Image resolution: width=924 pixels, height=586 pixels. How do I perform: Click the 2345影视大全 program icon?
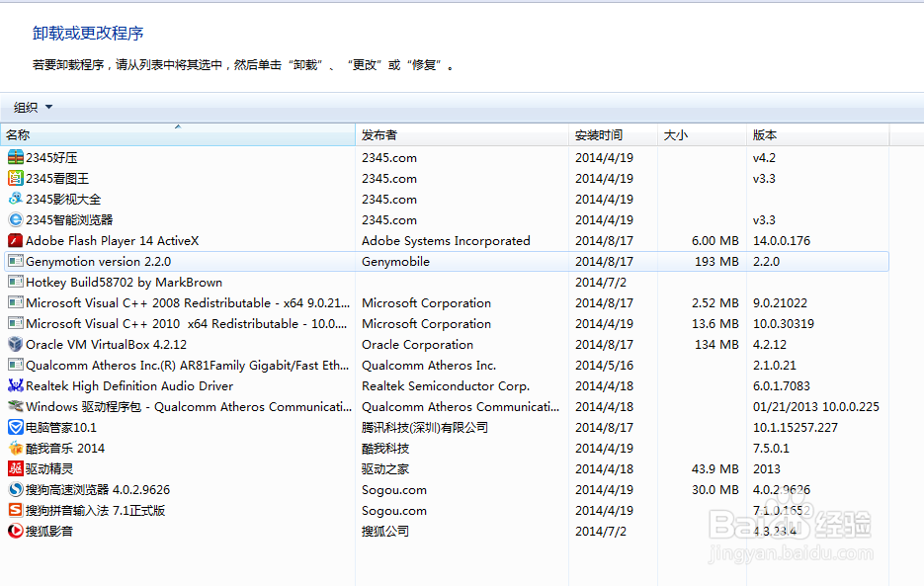(x=16, y=199)
